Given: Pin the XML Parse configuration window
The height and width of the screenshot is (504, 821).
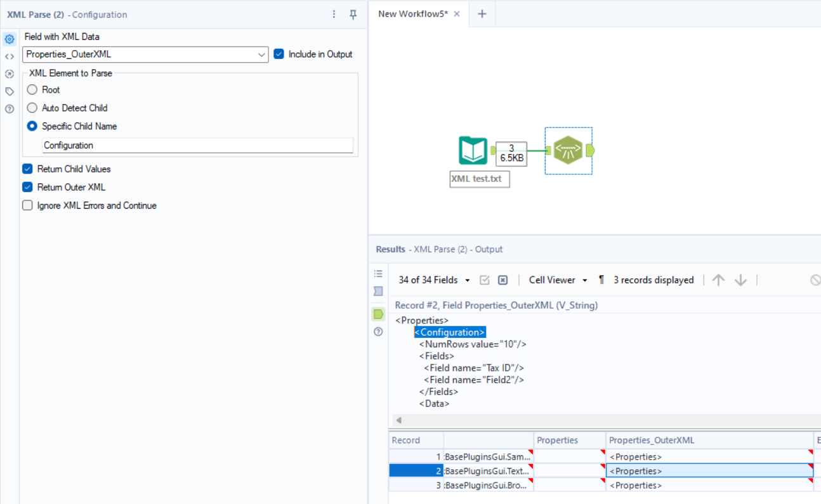Looking at the screenshot, I should [x=353, y=15].
